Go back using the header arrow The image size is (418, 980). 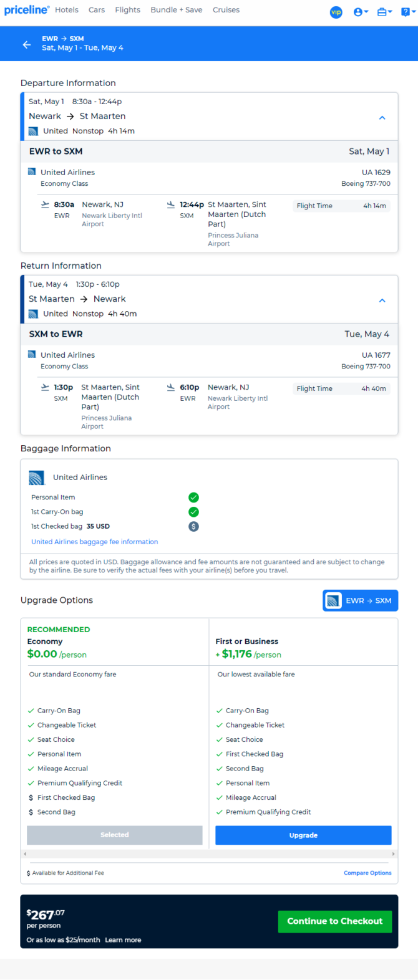click(x=27, y=44)
